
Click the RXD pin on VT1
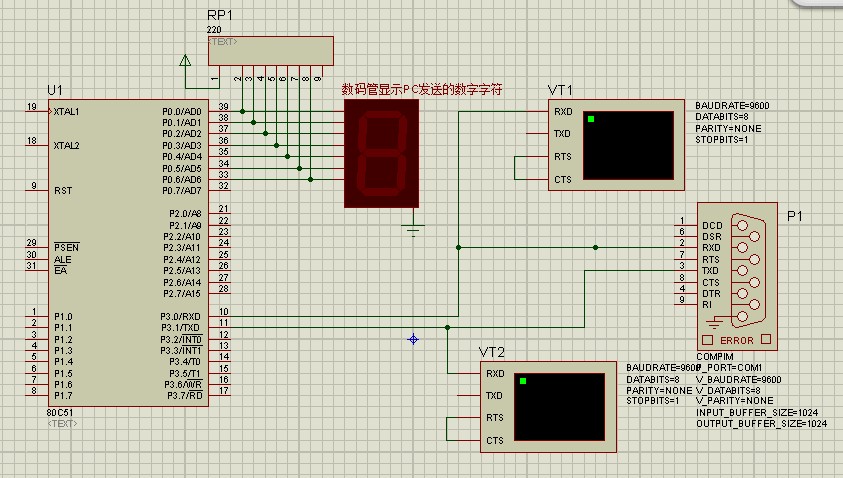[x=563, y=112]
